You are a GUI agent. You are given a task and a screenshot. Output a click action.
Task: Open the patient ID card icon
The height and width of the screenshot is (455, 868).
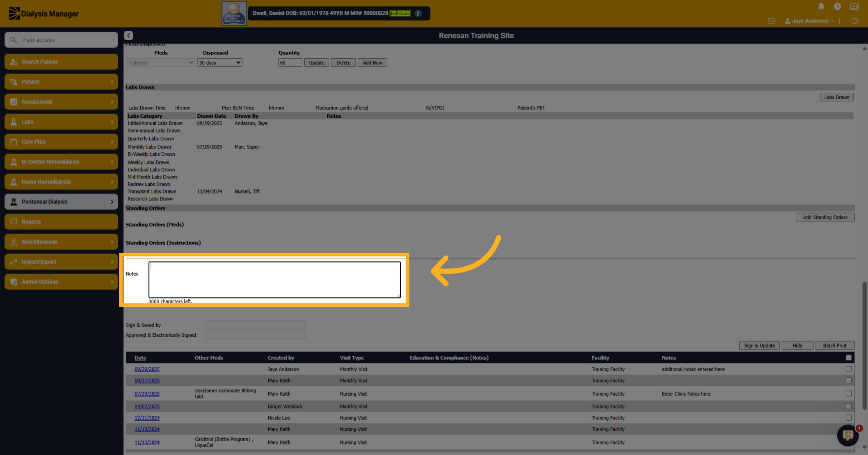click(x=854, y=7)
